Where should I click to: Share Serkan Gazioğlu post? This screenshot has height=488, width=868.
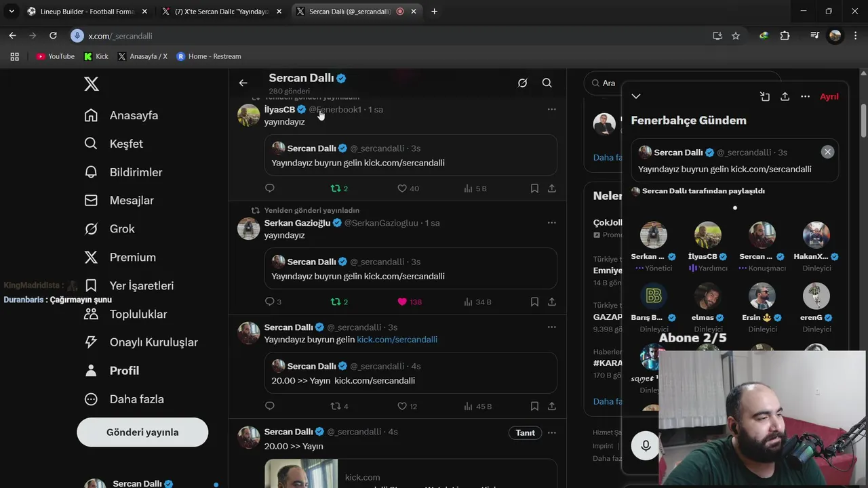tap(552, 302)
